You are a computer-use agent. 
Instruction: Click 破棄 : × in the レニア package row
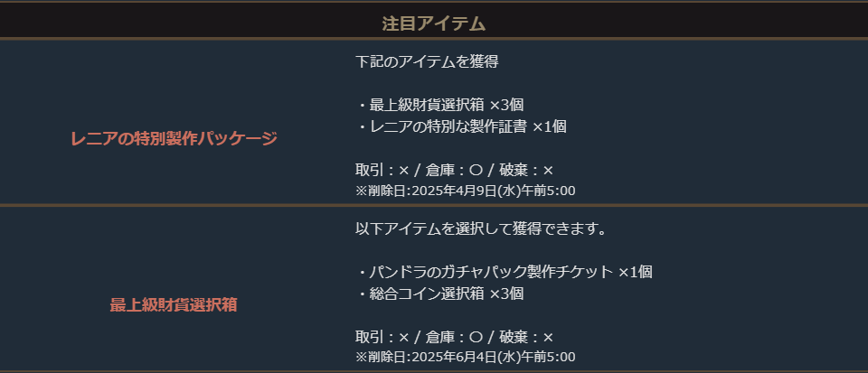tap(525, 170)
